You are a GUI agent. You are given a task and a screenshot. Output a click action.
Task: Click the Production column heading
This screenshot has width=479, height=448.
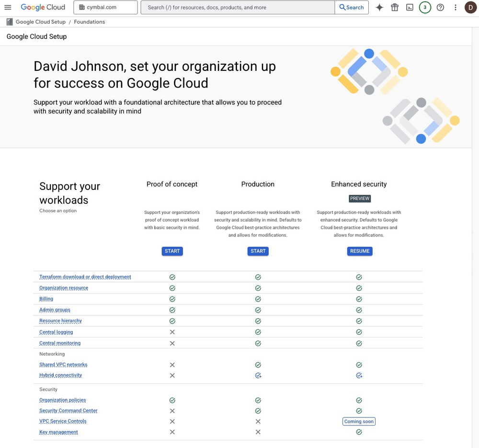(x=258, y=184)
